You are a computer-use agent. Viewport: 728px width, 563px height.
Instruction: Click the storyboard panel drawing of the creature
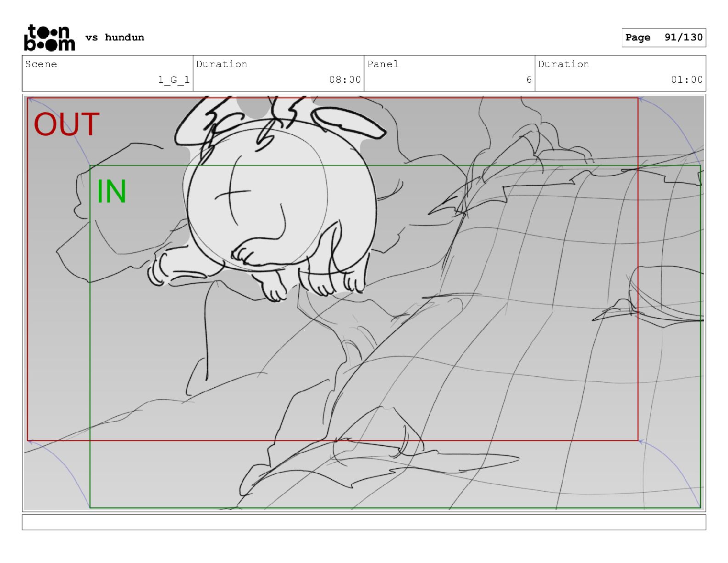point(364,303)
